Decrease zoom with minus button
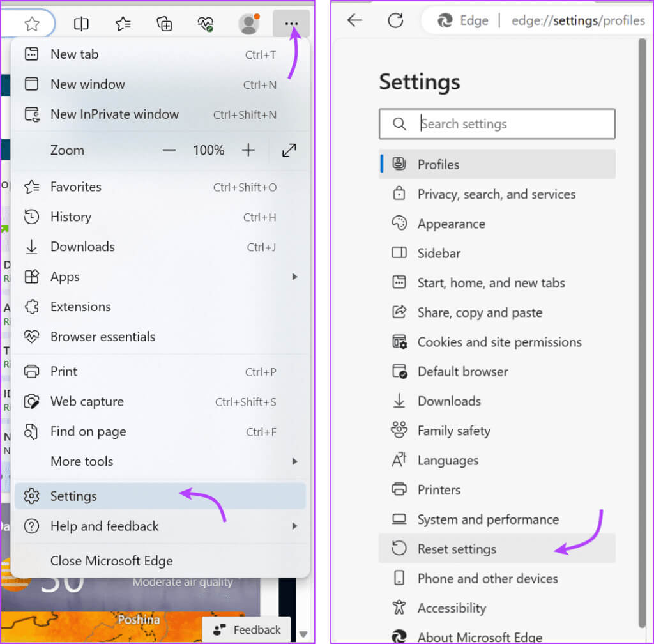The height and width of the screenshot is (644, 654). click(x=169, y=150)
